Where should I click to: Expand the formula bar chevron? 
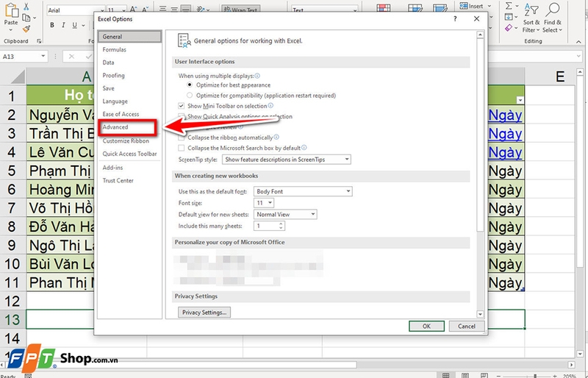(x=578, y=57)
